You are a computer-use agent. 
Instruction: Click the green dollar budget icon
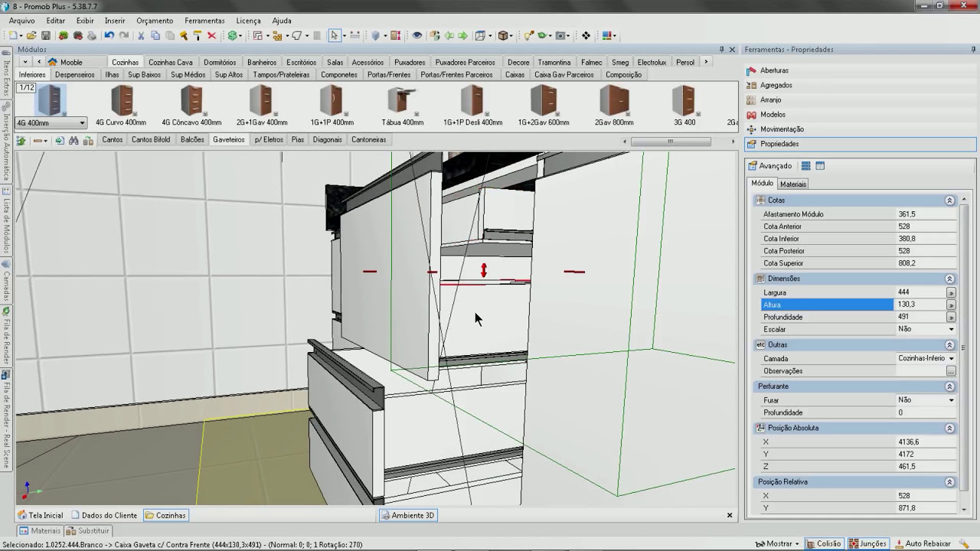[233, 35]
